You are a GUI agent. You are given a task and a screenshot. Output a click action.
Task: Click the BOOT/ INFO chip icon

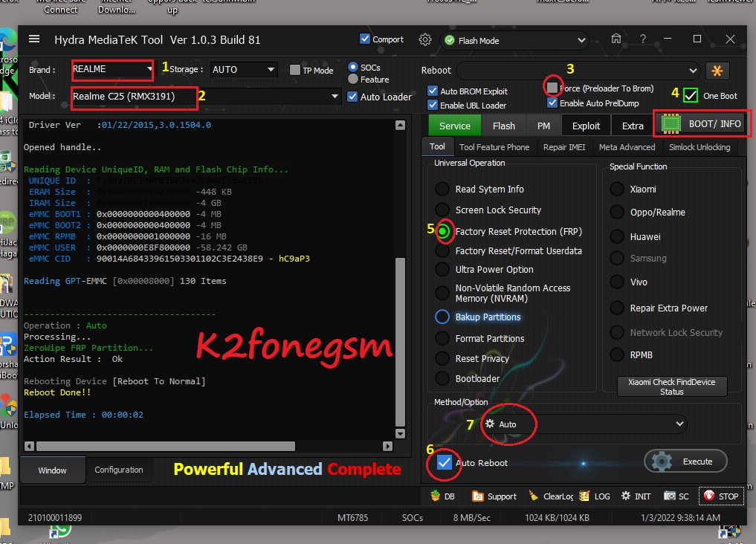coord(671,124)
